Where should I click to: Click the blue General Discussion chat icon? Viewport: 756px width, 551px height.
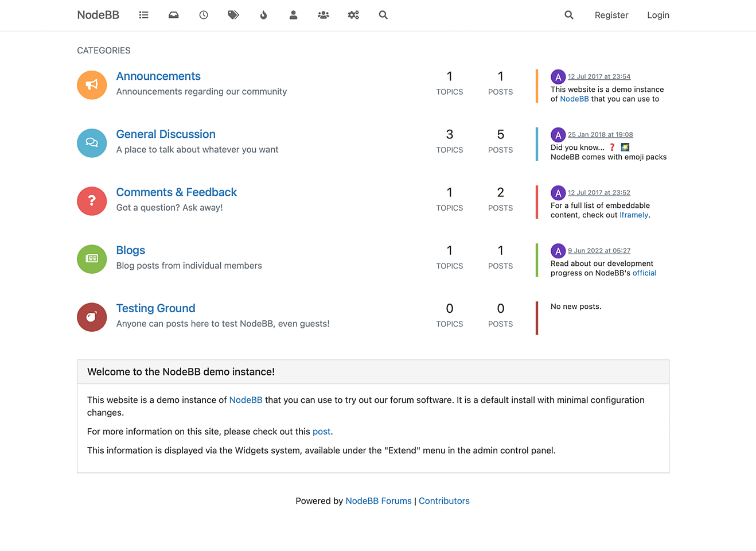pyautogui.click(x=92, y=143)
